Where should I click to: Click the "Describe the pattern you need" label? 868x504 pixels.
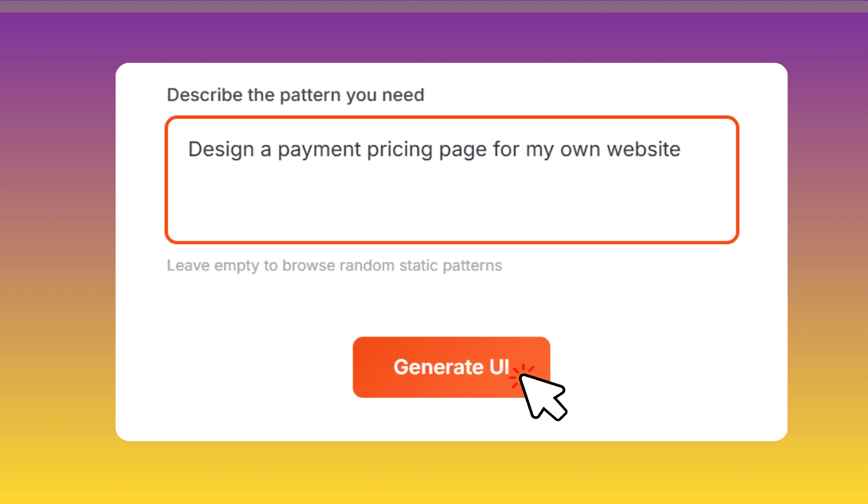click(295, 95)
